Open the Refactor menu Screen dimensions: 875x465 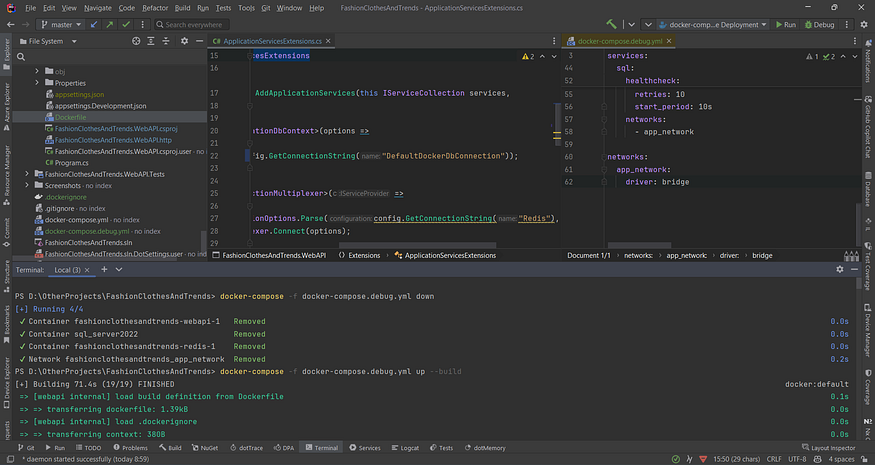[x=155, y=7]
